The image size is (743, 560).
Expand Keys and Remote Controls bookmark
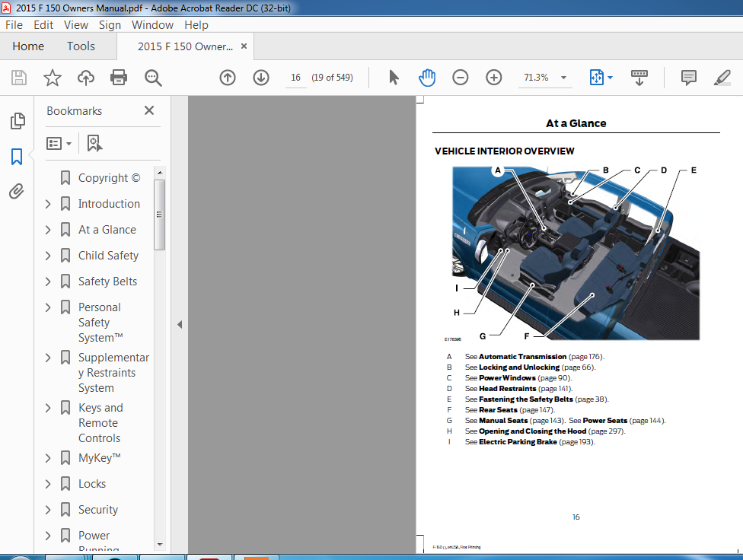[x=48, y=408]
